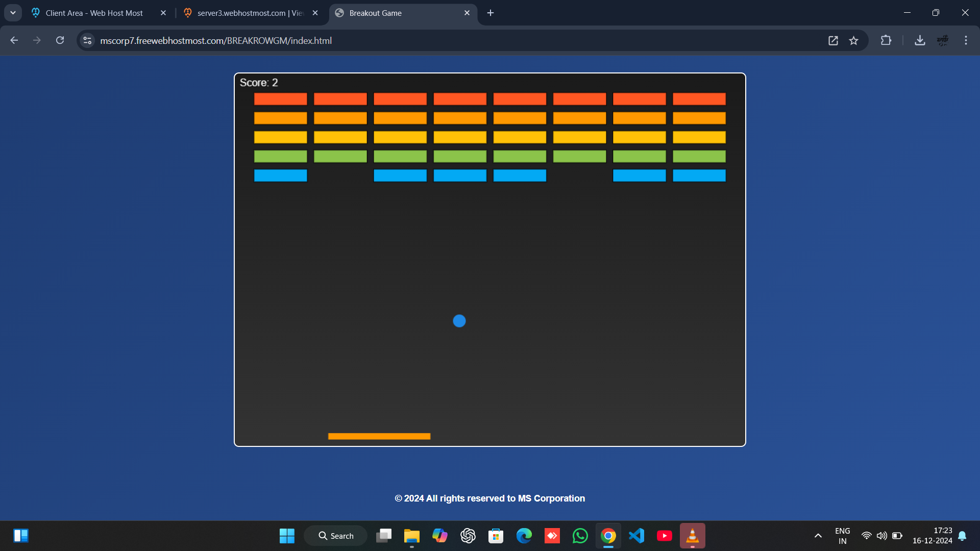
Task: Open Microsoft Store from the taskbar
Action: pos(496,536)
